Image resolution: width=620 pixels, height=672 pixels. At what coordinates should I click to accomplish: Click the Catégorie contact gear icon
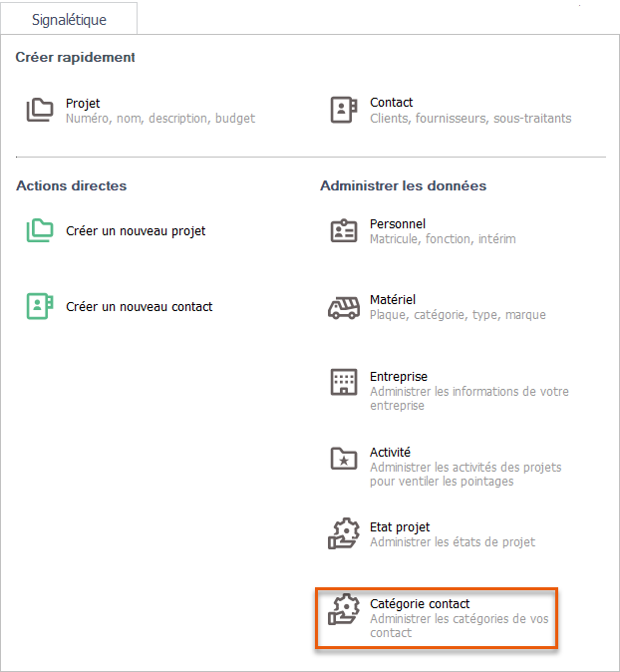(343, 610)
